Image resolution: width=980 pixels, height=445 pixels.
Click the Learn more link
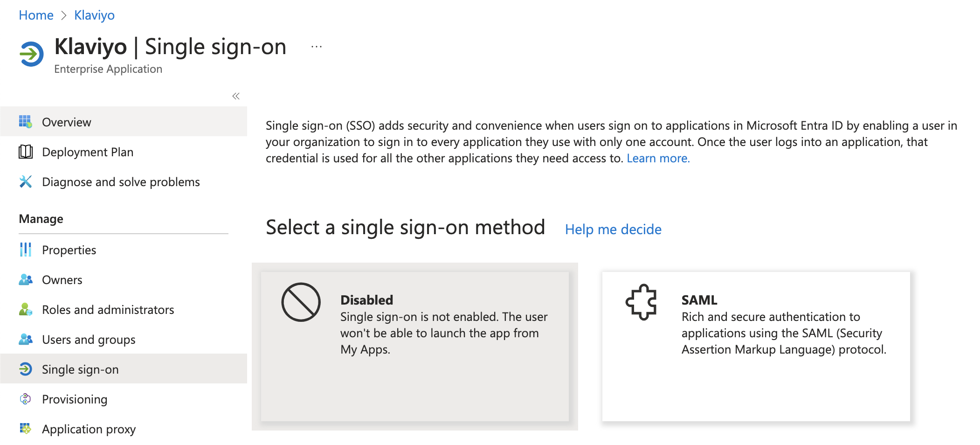658,158
